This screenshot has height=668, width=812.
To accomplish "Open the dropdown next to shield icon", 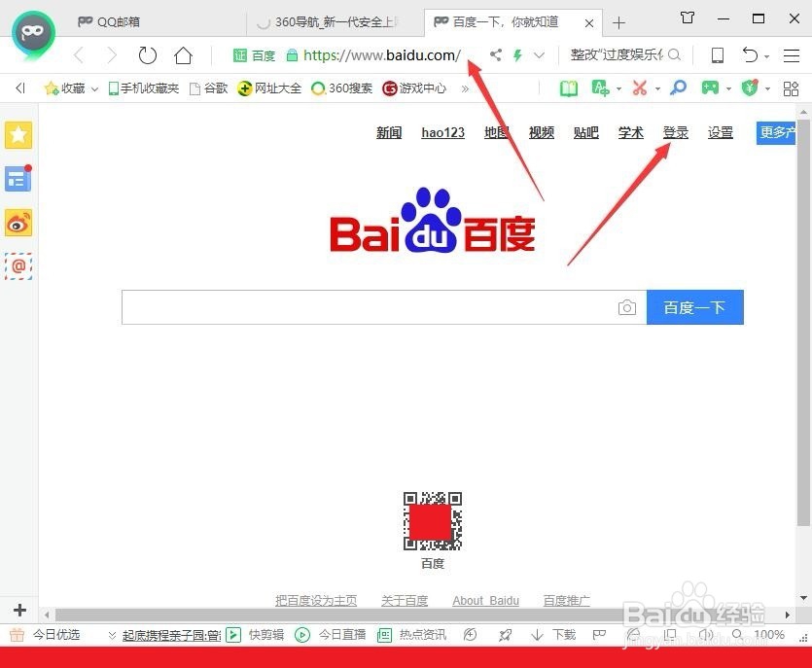I will [767, 89].
